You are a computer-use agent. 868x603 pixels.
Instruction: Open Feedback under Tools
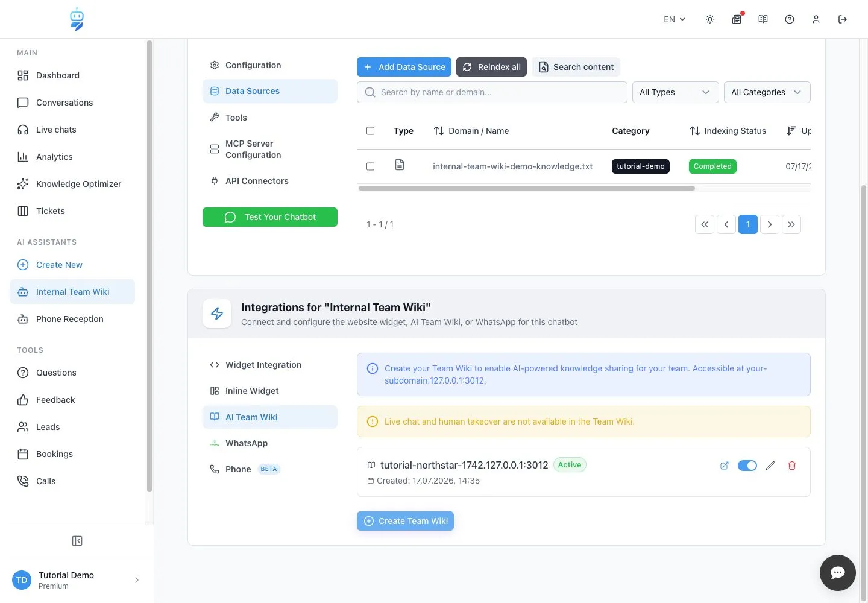tap(72, 400)
